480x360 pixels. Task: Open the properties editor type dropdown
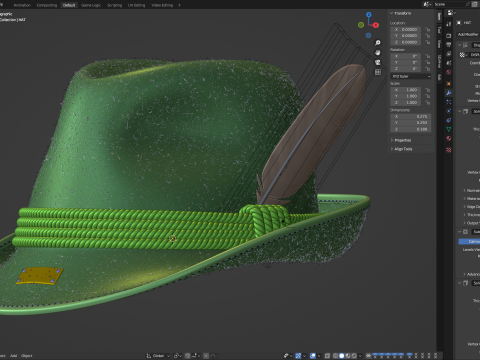pos(452,13)
